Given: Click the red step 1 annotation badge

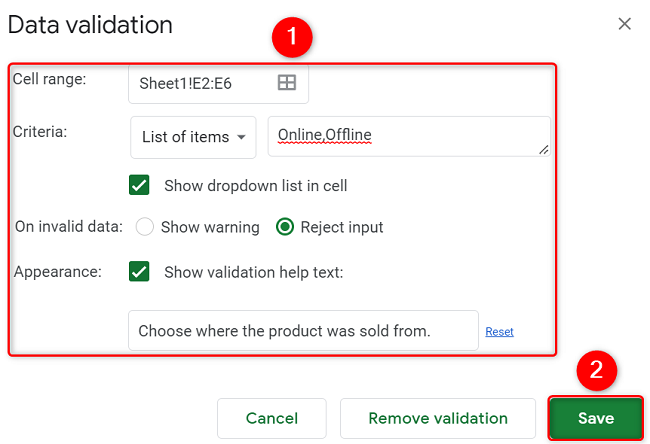Looking at the screenshot, I should 292,40.
